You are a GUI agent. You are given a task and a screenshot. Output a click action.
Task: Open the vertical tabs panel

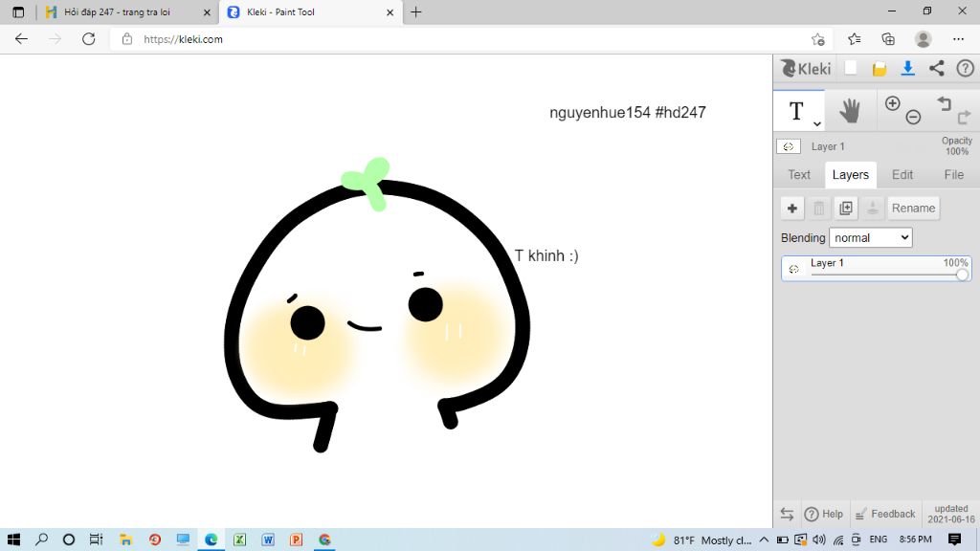tap(18, 11)
